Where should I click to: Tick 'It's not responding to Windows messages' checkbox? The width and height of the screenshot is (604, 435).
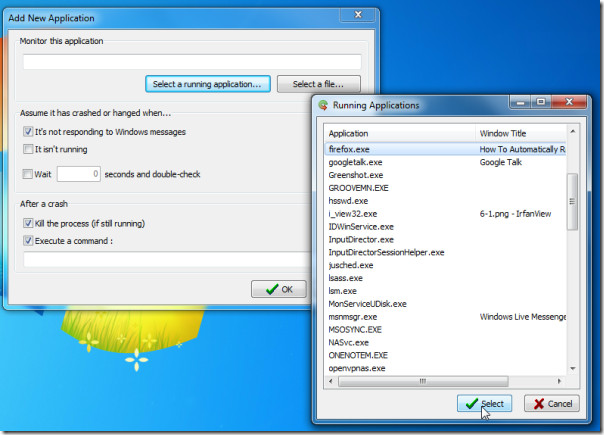(28, 132)
